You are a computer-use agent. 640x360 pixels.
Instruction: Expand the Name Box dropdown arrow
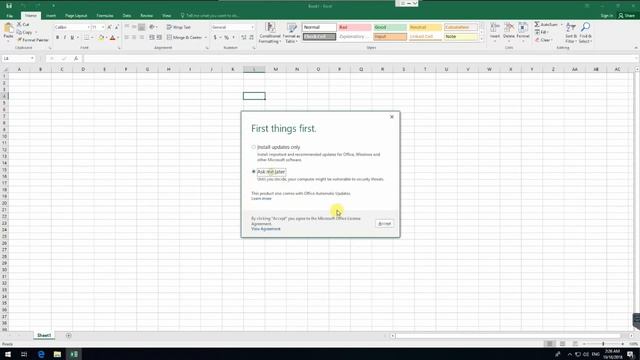point(32,59)
